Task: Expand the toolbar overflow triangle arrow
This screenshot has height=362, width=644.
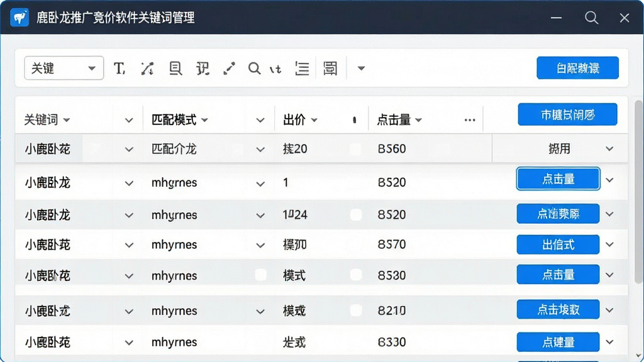Action: point(361,69)
